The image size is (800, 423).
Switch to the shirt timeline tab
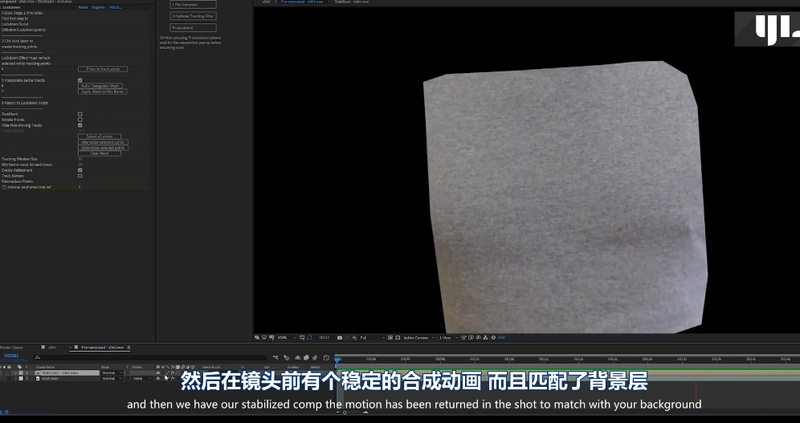(52, 347)
